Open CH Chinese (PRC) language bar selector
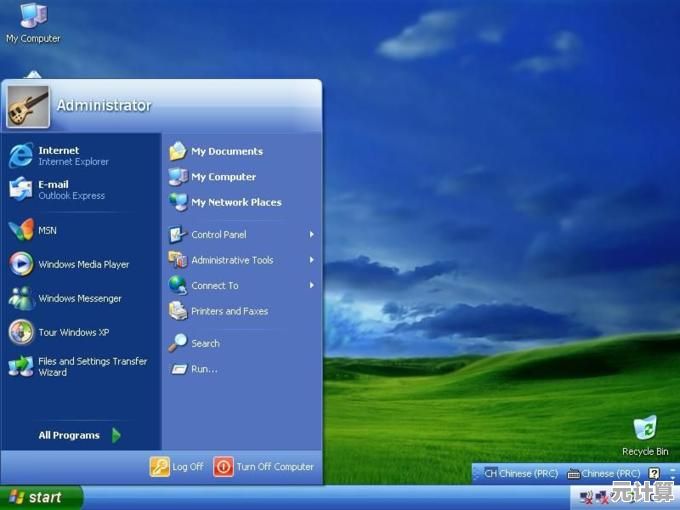This screenshot has width=680, height=510. tap(515, 473)
